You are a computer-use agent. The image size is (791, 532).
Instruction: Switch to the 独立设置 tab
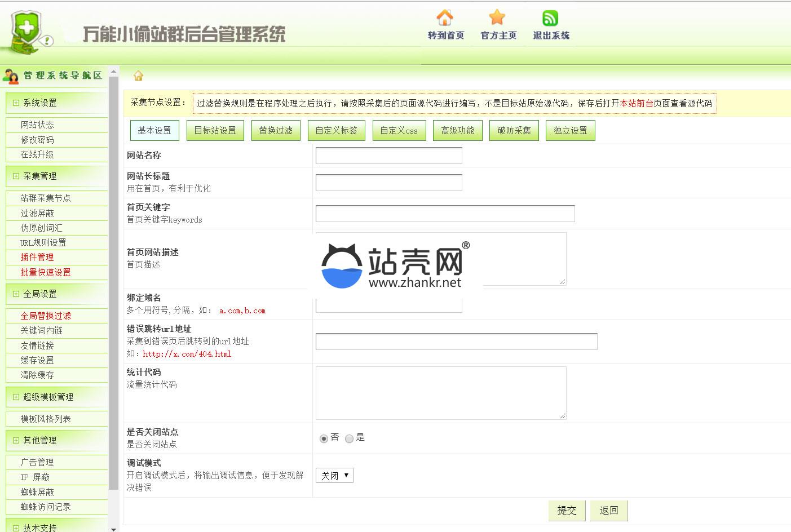pos(571,130)
